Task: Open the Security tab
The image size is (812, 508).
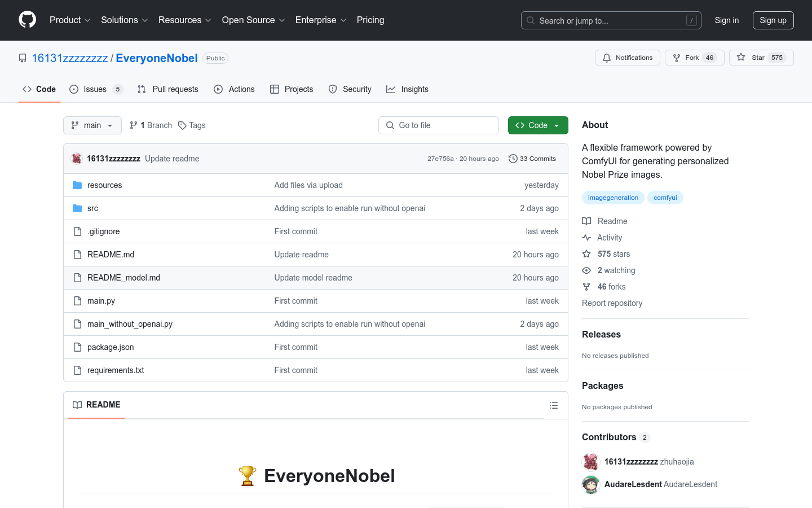Action: click(350, 89)
